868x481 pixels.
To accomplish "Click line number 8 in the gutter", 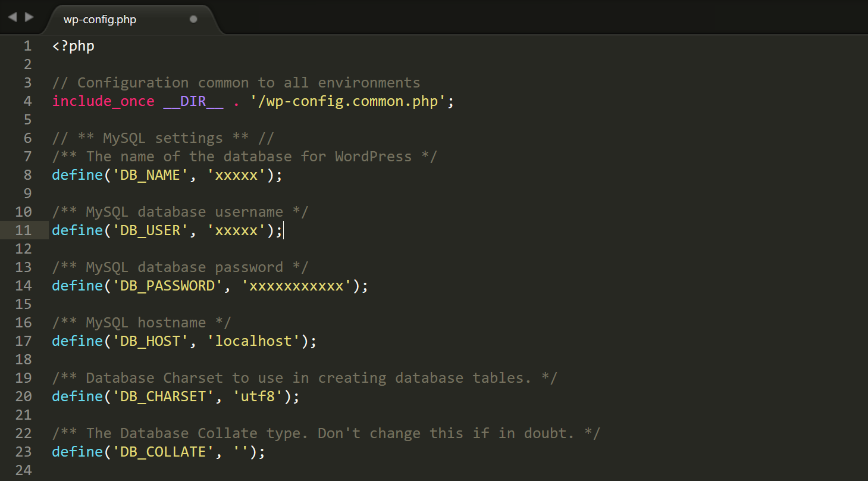I will (27, 174).
